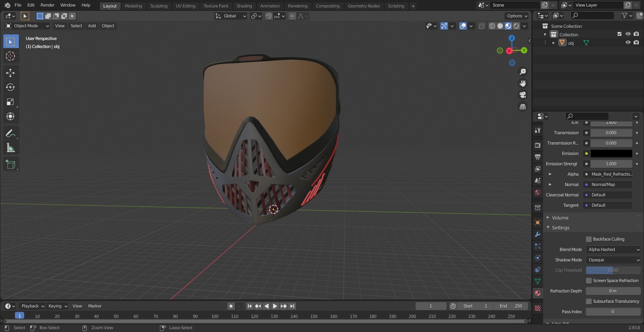The image size is (644, 332).
Task: Select the Rotate tool
Action: (10, 87)
